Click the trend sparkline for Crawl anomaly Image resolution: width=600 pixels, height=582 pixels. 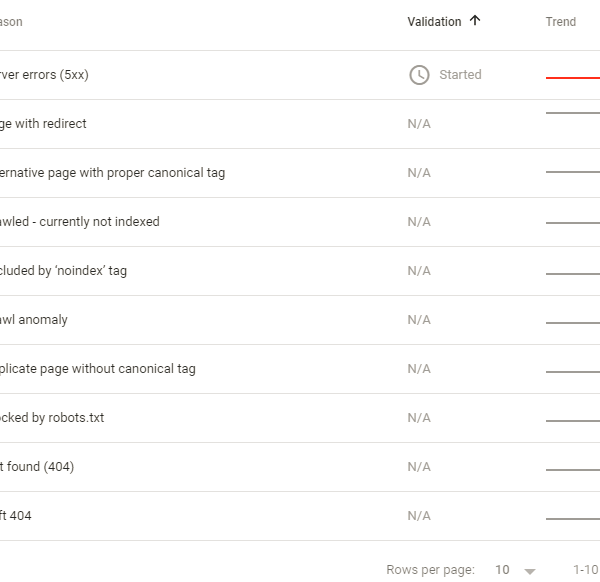click(x=573, y=323)
